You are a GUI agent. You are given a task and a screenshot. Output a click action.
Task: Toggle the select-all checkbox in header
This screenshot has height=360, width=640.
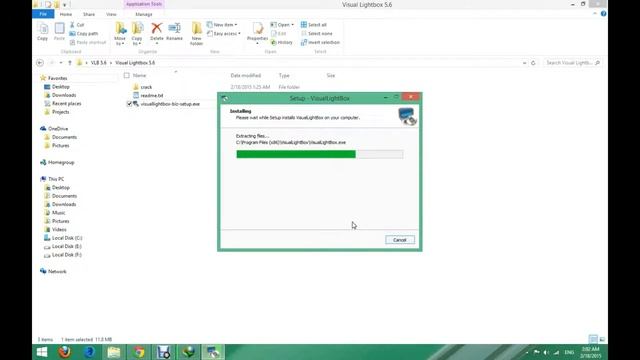pyautogui.click(x=127, y=76)
